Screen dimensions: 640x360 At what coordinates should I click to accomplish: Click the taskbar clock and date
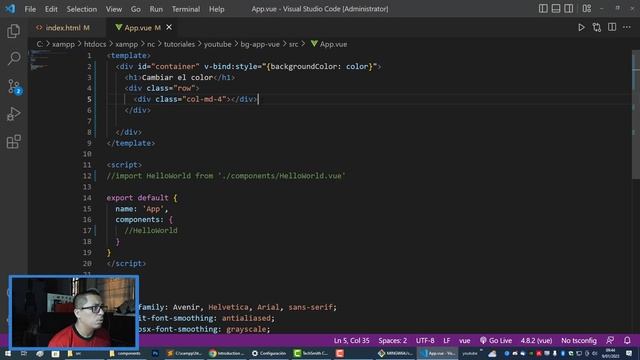pyautogui.click(x=610, y=353)
